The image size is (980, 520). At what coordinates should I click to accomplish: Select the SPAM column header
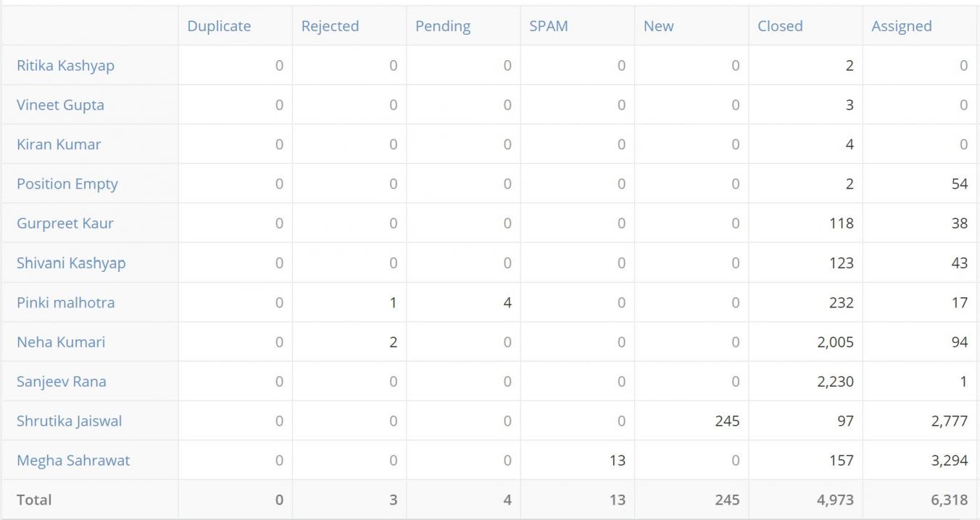pos(549,26)
